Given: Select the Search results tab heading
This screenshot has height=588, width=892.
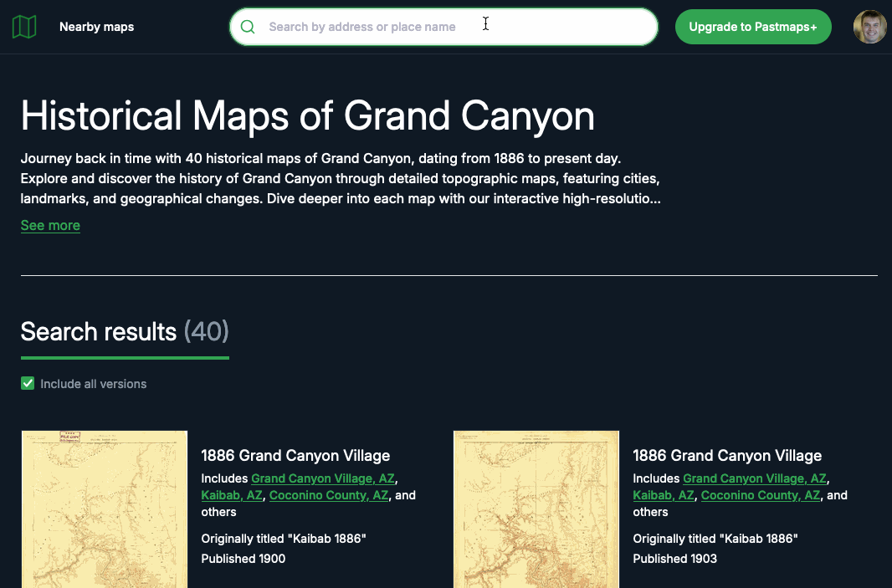Looking at the screenshot, I should pos(124,332).
